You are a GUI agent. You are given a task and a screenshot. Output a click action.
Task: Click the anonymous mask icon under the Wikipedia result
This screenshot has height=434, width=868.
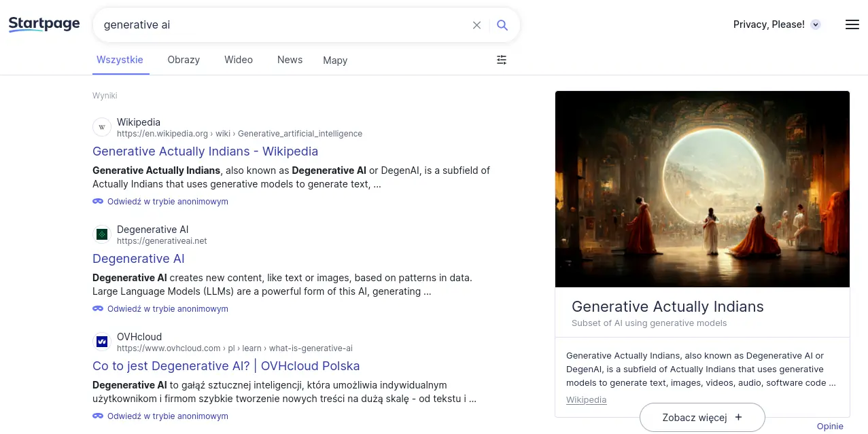tap(97, 201)
